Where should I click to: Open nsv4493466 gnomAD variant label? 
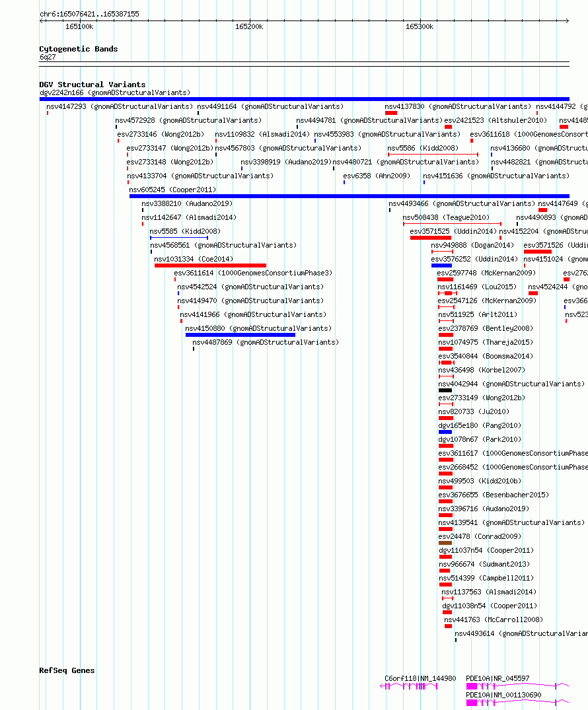coord(462,204)
